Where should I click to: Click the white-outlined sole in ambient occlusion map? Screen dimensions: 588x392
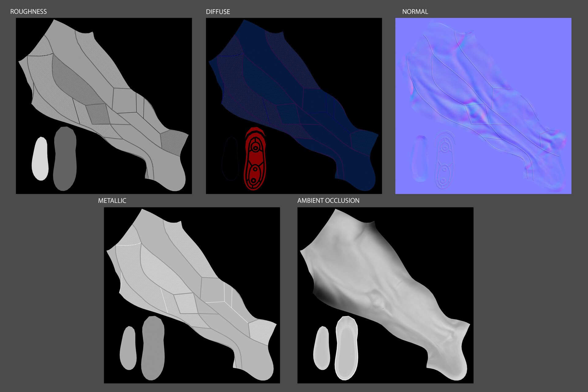(x=347, y=348)
